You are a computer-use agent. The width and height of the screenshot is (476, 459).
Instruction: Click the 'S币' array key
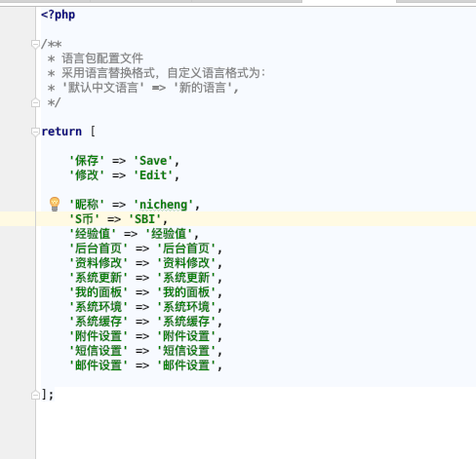(x=84, y=219)
